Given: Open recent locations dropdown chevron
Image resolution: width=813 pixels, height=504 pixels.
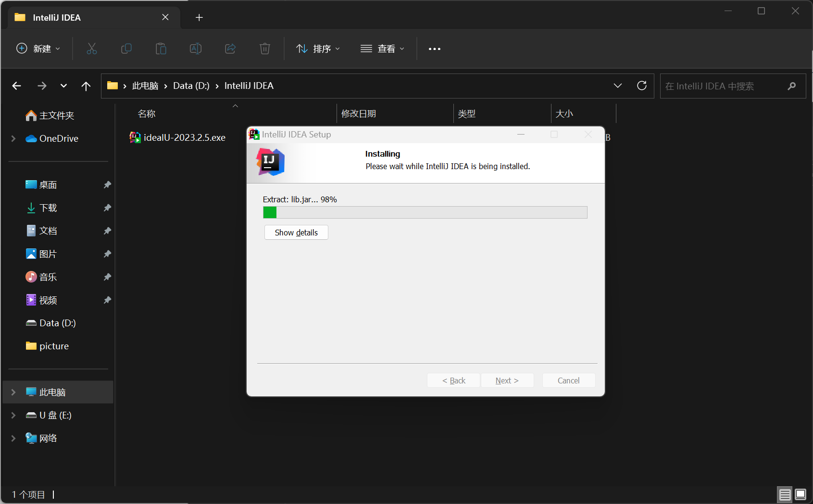Looking at the screenshot, I should pyautogui.click(x=63, y=86).
